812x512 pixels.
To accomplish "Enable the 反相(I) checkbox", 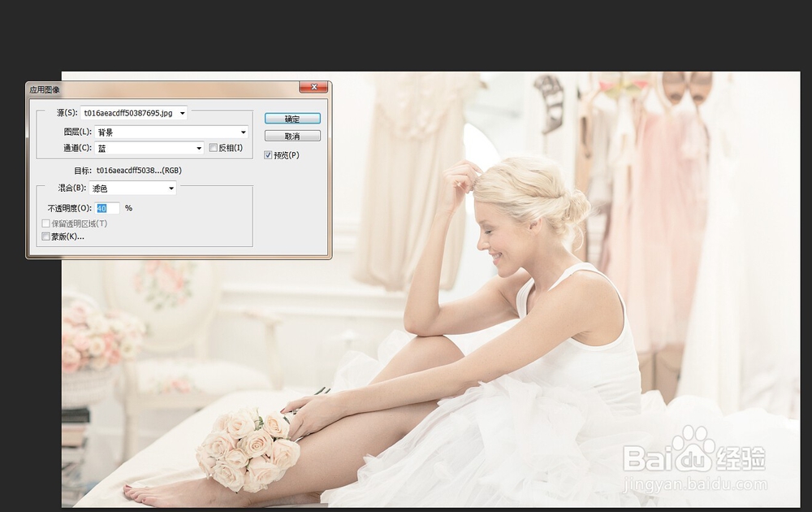I will tap(213, 148).
